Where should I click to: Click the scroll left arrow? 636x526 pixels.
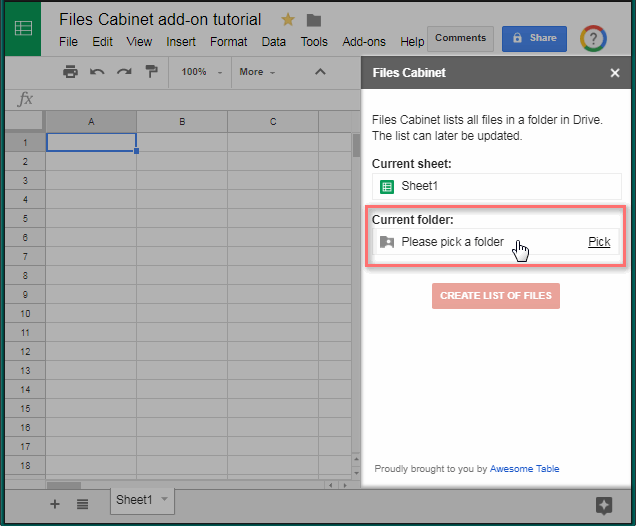click(331, 485)
